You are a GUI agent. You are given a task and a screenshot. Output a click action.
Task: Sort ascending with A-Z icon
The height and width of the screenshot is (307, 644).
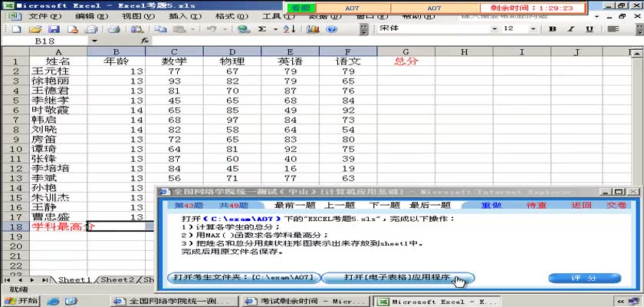coord(289,29)
